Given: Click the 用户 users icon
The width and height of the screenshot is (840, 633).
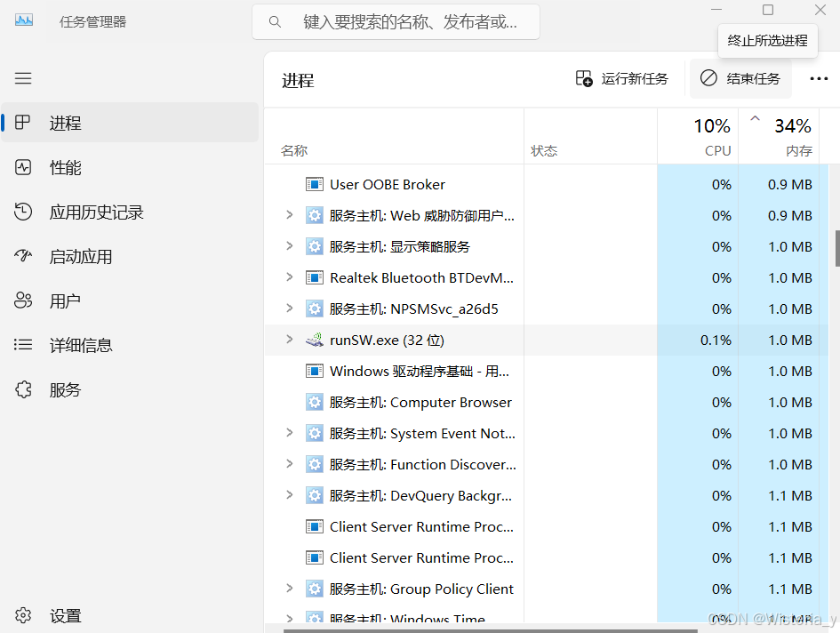Looking at the screenshot, I should pos(23,300).
